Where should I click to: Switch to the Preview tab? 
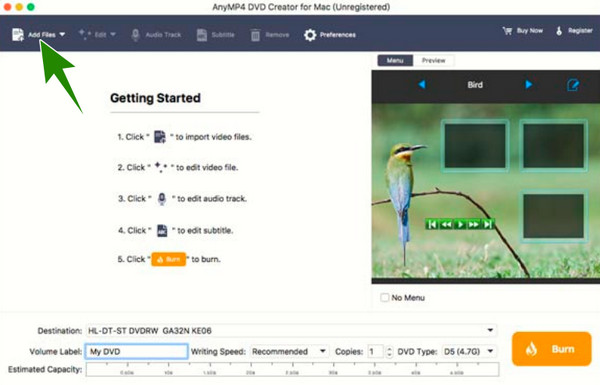[434, 60]
